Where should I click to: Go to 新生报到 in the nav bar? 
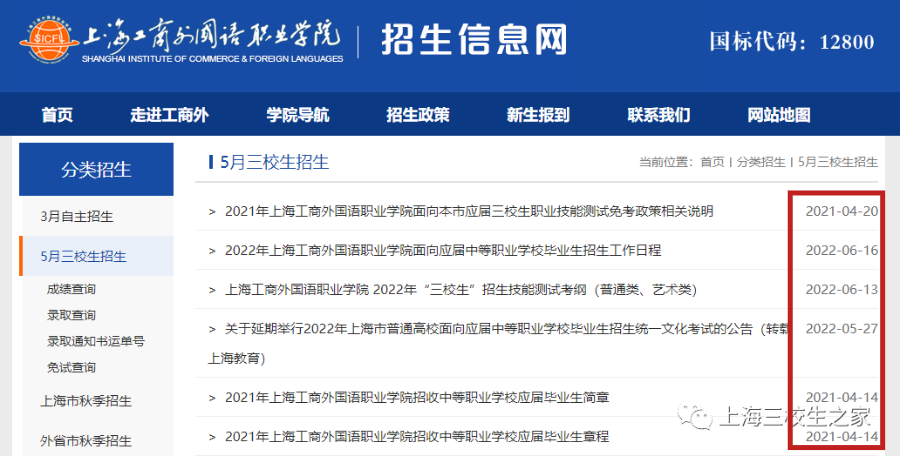click(x=538, y=115)
